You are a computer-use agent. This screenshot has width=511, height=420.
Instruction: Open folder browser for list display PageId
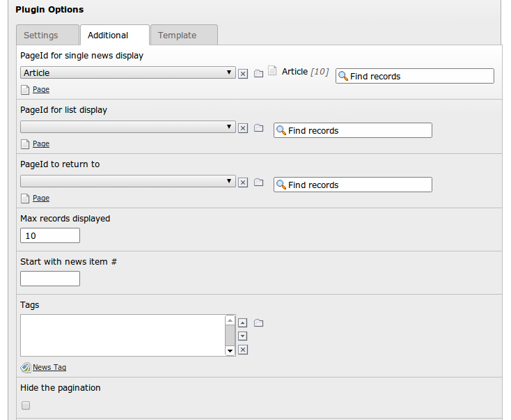click(258, 128)
